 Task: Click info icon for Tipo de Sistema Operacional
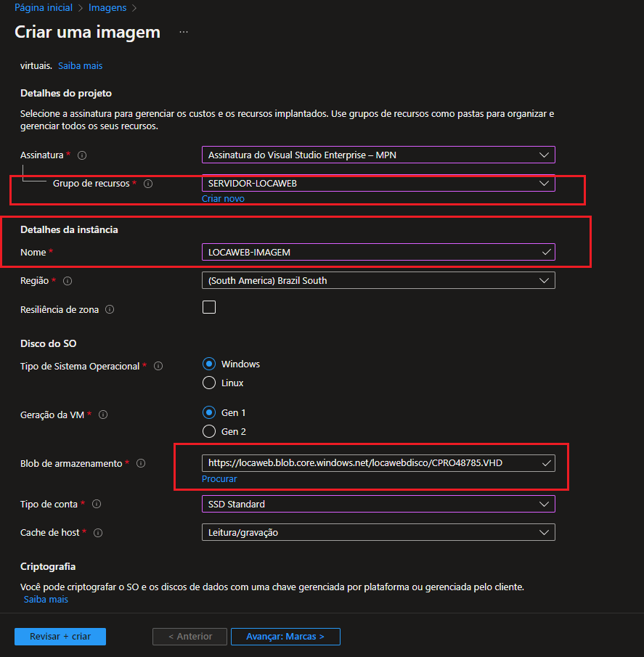[158, 367]
